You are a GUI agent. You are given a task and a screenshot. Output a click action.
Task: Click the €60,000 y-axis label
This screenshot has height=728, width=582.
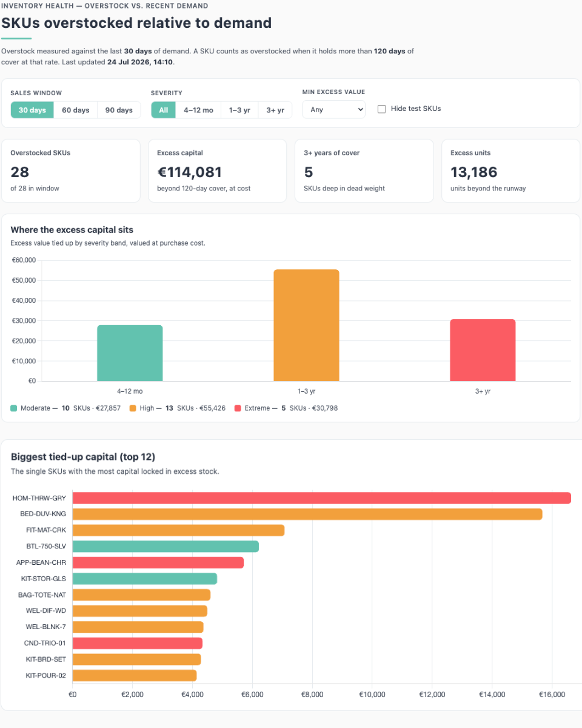tap(24, 260)
